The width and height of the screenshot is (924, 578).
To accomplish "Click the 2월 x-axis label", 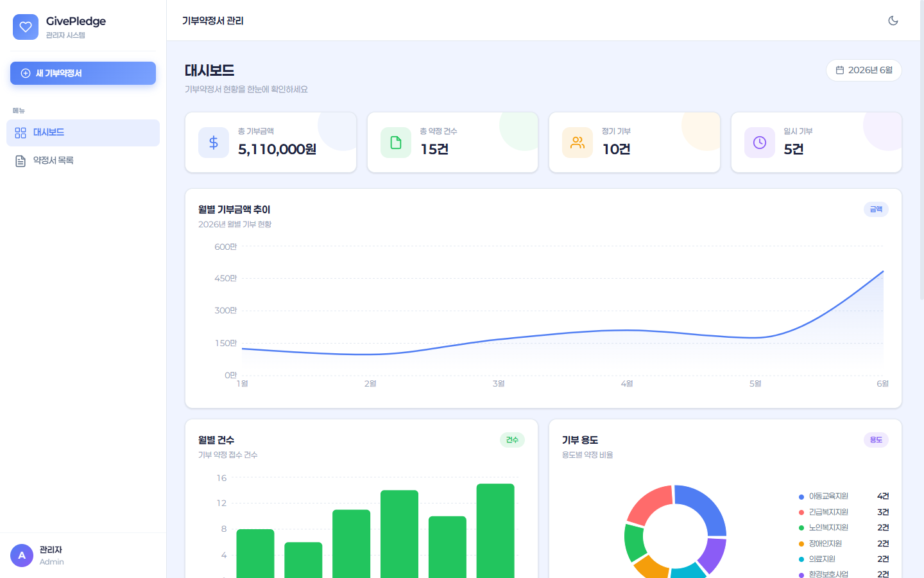I will pyautogui.click(x=370, y=383).
